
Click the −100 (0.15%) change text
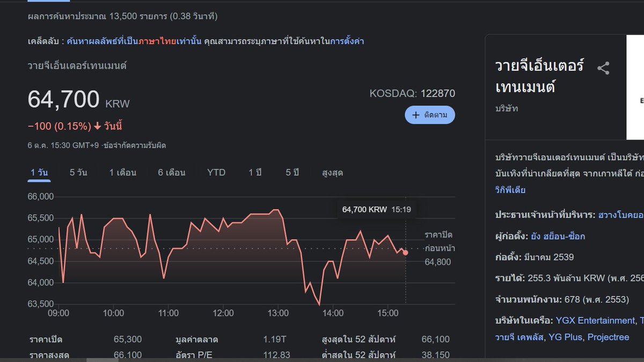point(60,126)
